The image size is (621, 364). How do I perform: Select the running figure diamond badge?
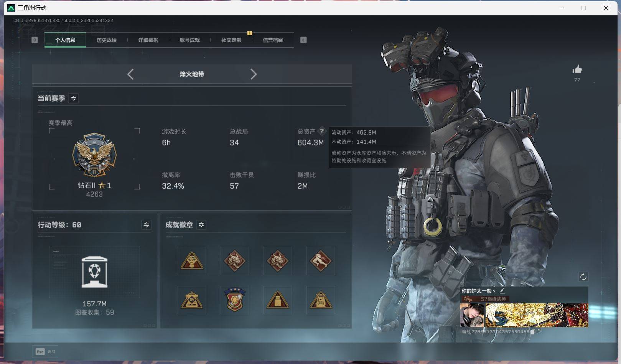[x=321, y=261]
